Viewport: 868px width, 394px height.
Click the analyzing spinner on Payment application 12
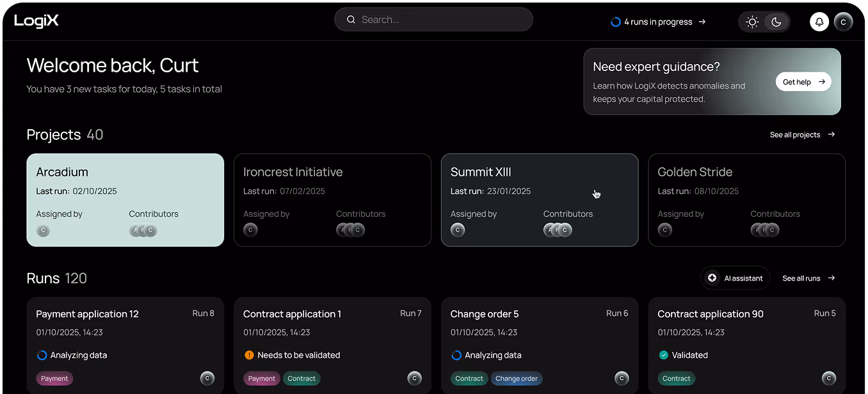pyautogui.click(x=41, y=354)
